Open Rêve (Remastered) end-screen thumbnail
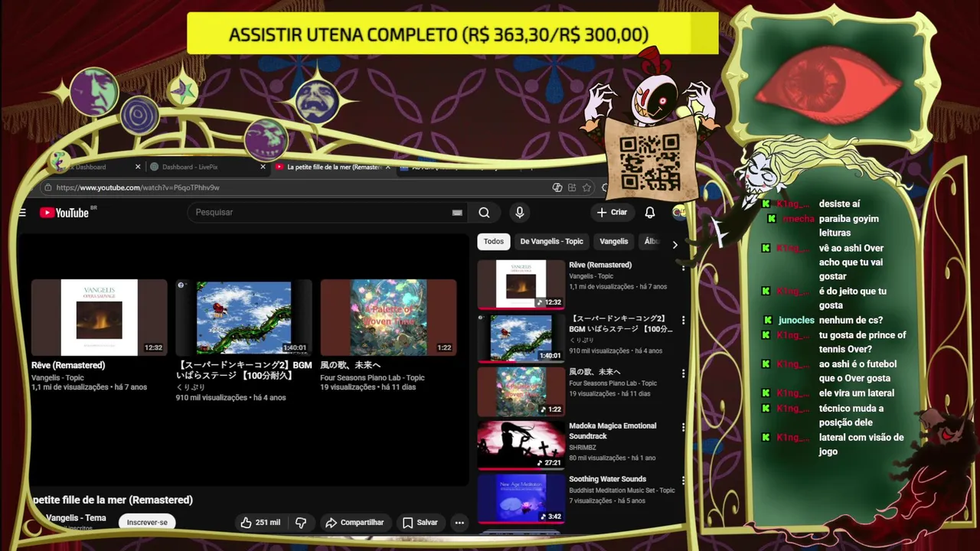Viewport: 980px width, 551px height. pyautogui.click(x=99, y=318)
